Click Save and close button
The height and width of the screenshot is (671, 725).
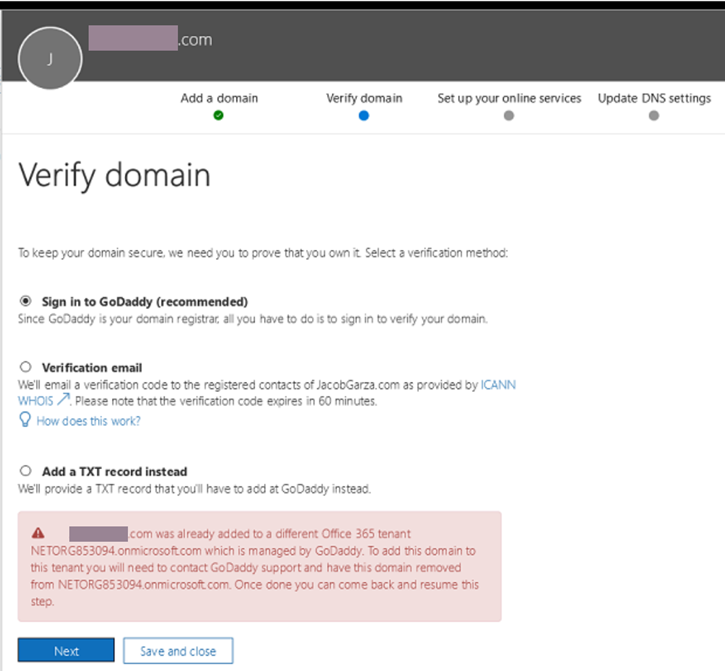click(x=178, y=651)
